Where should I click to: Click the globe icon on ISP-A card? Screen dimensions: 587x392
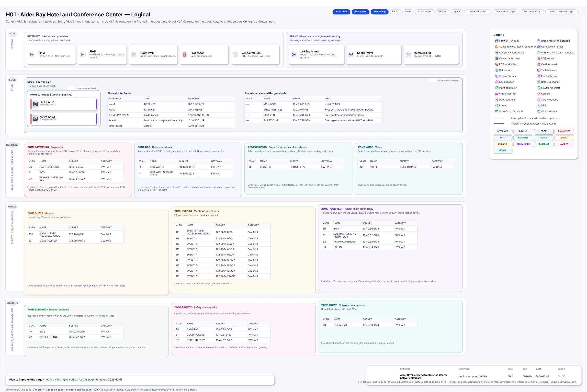tap(32, 55)
